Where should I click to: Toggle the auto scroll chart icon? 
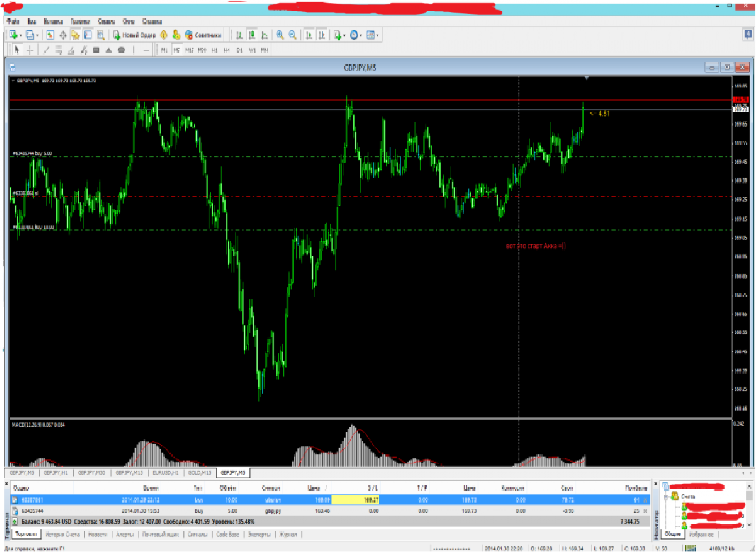pyautogui.click(x=309, y=35)
